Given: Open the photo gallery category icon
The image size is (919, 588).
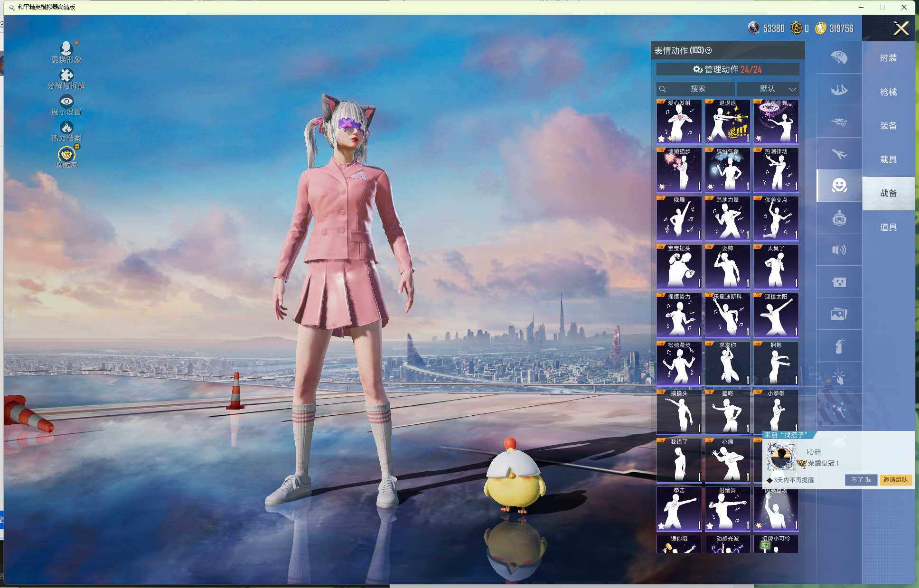Looking at the screenshot, I should coord(839,314).
